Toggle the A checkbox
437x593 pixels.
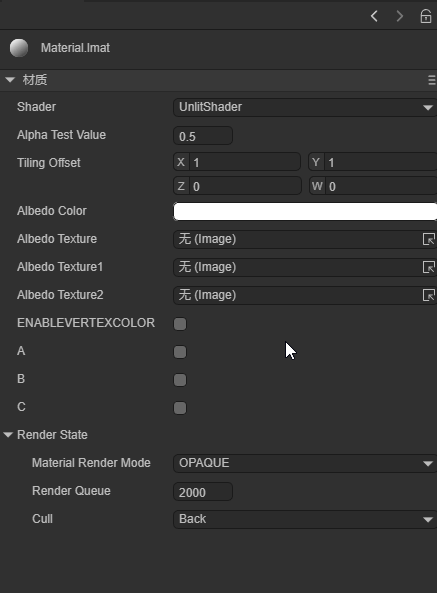point(180,352)
